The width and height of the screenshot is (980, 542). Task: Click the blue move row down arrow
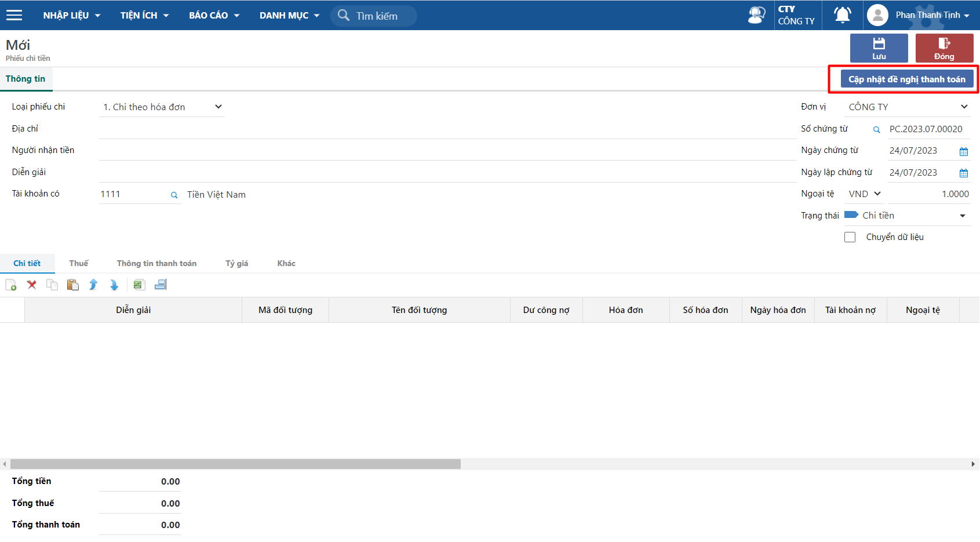(x=114, y=285)
